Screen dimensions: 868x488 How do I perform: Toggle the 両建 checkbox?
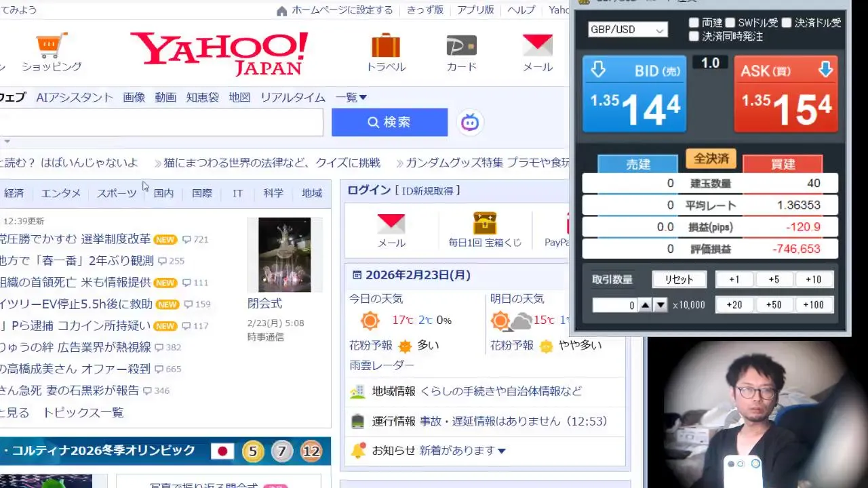tap(694, 22)
